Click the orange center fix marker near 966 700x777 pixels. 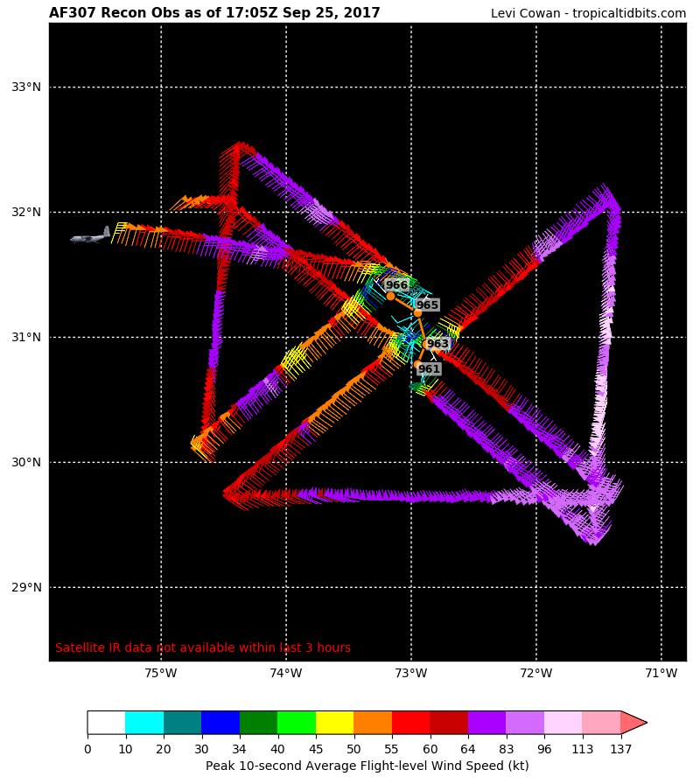[390, 297]
